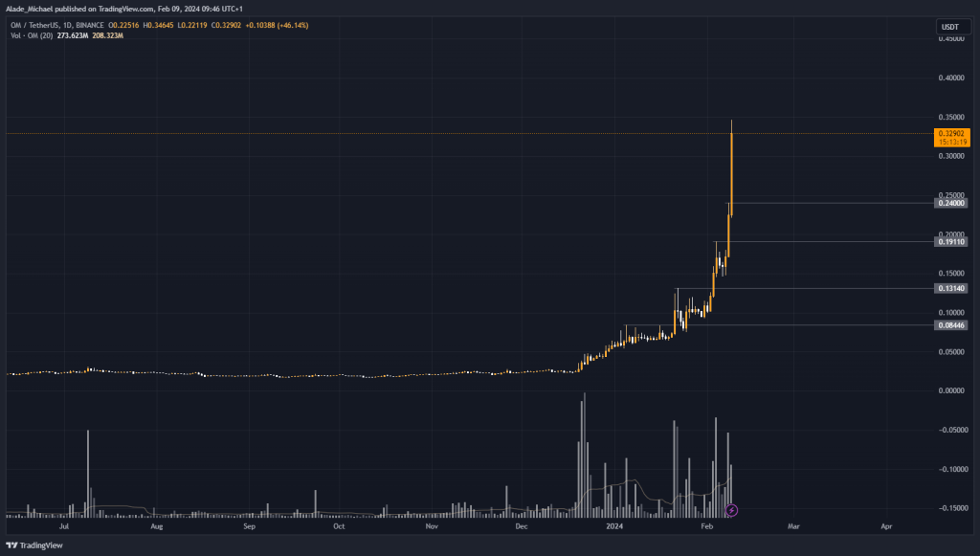Click the purple lightning event marker
Viewport: 980px width, 556px height.
(732, 510)
